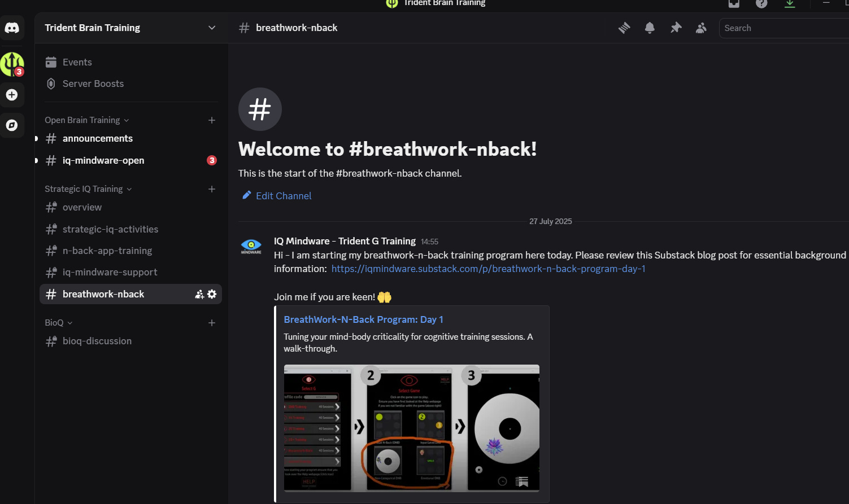
Task: Click Edit Channel link
Action: (x=277, y=196)
